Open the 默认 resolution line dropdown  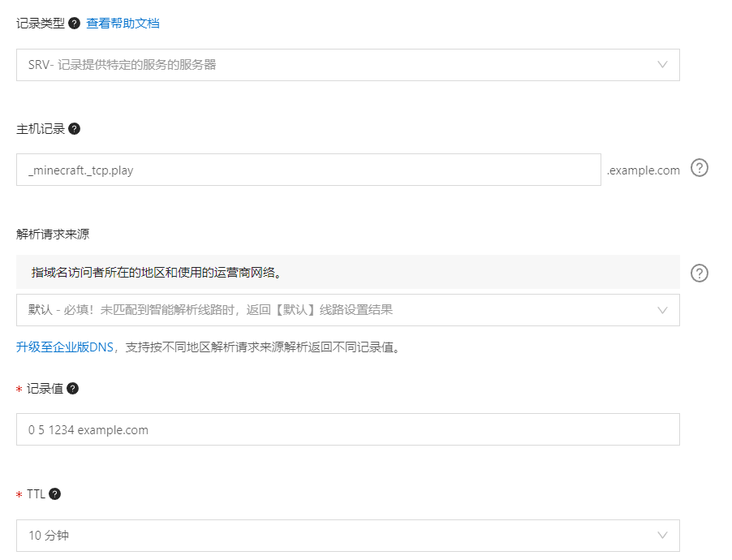(x=347, y=310)
